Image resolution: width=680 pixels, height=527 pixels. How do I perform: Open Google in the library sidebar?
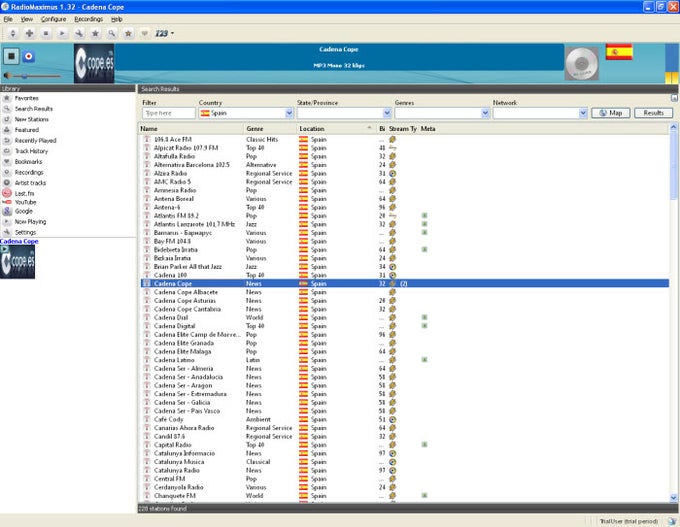coord(23,211)
